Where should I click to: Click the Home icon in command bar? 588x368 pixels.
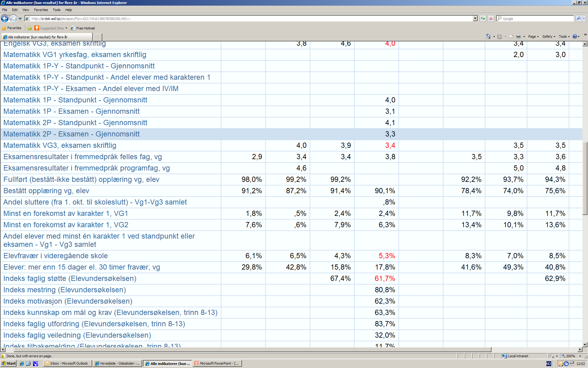pyautogui.click(x=488, y=36)
